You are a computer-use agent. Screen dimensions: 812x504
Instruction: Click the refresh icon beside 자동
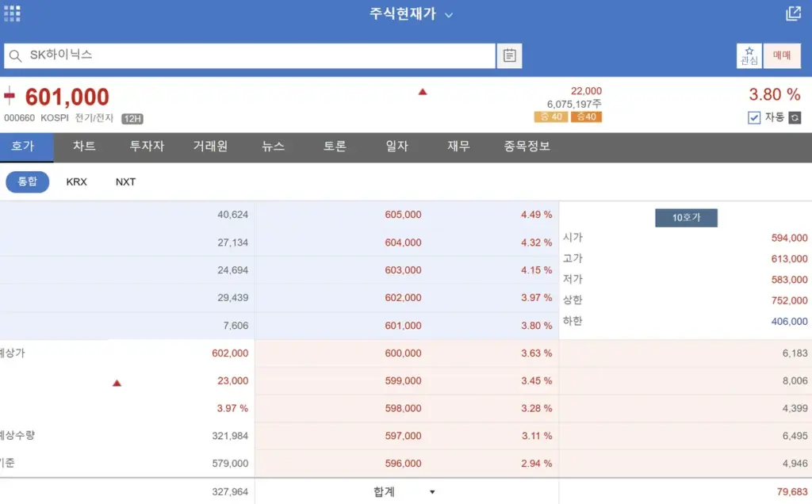795,118
